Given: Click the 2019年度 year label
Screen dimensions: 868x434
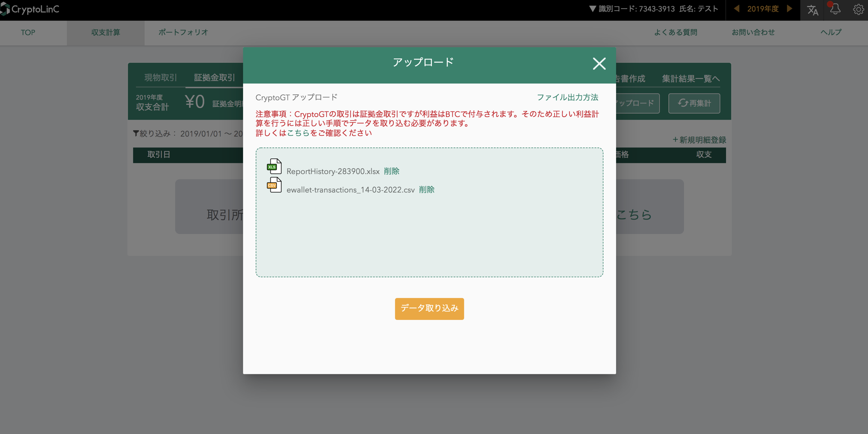Looking at the screenshot, I should pos(763,9).
